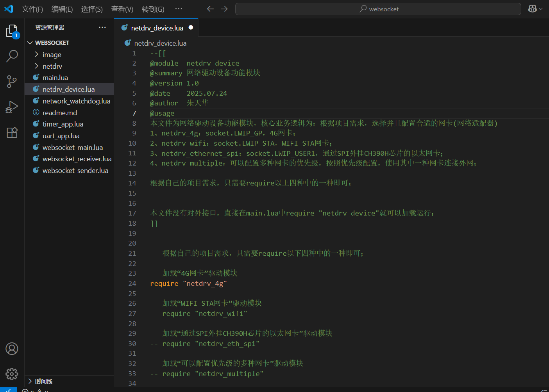Click line number 24 in the gutter
The width and height of the screenshot is (549, 392).
[132, 283]
